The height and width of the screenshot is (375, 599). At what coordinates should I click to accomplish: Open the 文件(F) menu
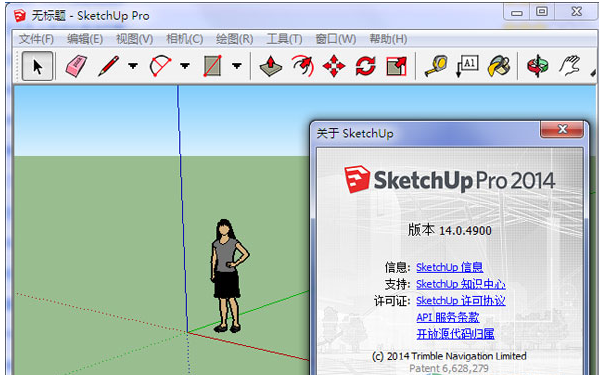pos(36,39)
